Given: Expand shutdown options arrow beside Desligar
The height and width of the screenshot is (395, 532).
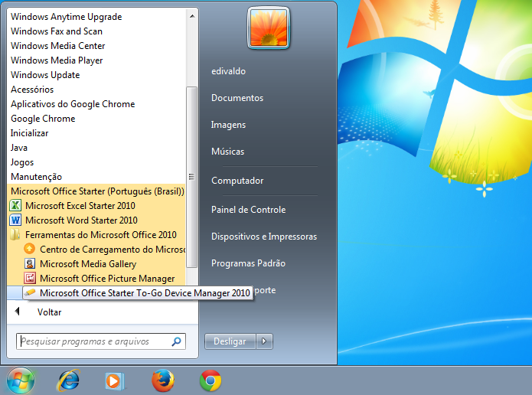Looking at the screenshot, I should point(264,341).
